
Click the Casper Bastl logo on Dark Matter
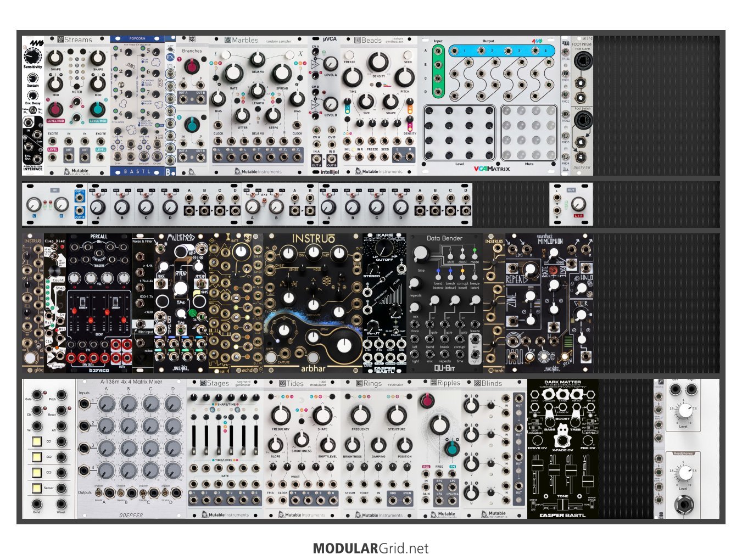(x=562, y=515)
